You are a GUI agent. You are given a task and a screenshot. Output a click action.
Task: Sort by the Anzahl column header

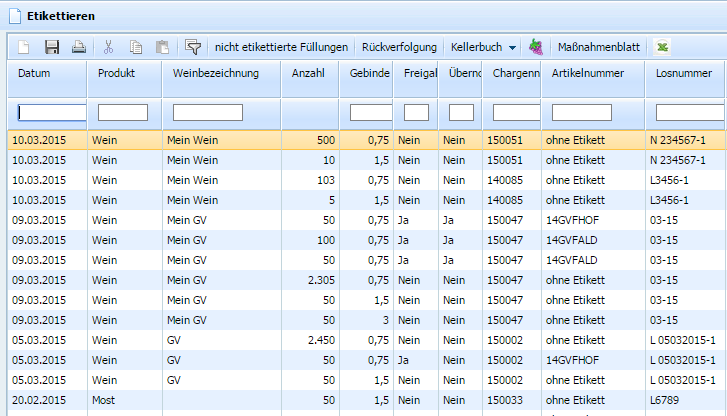point(310,73)
